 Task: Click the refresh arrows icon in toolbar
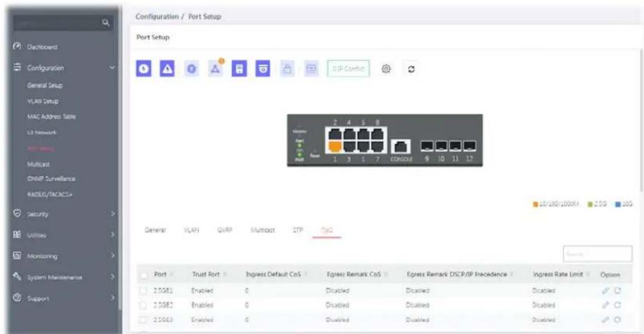coord(411,69)
